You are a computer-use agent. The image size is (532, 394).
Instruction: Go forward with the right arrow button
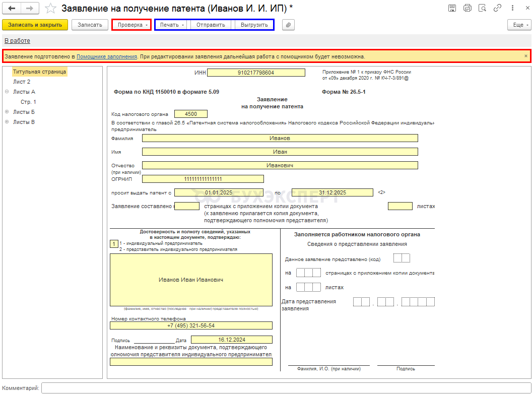[x=30, y=9]
